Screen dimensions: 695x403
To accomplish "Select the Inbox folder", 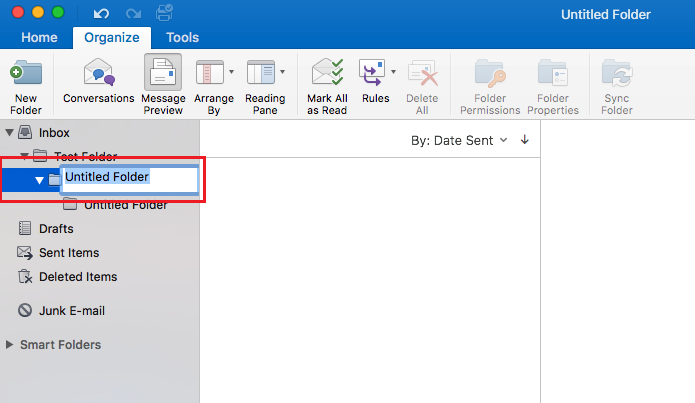I will pyautogui.click(x=54, y=133).
